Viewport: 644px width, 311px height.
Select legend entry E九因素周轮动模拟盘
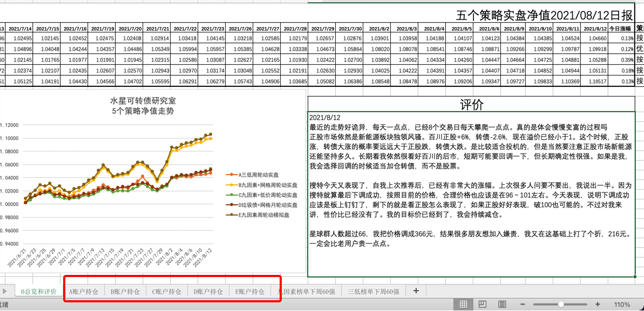click(263, 215)
